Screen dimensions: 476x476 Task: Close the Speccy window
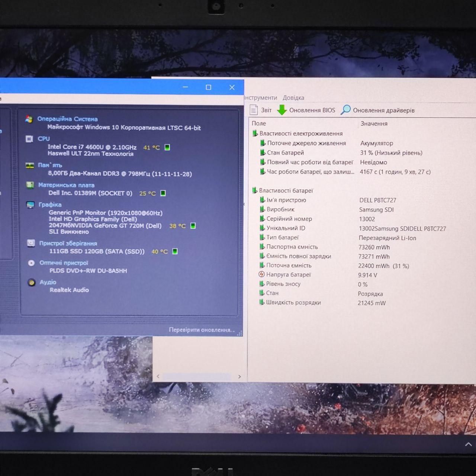click(232, 87)
